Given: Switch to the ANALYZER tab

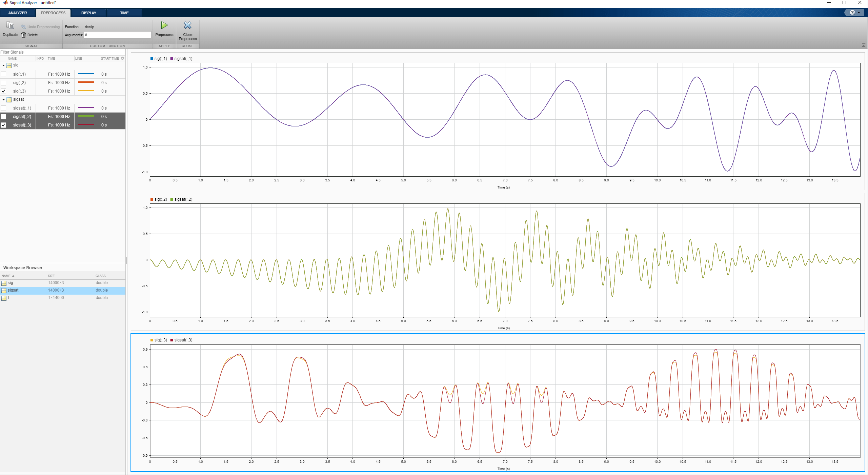Looking at the screenshot, I should pos(18,13).
